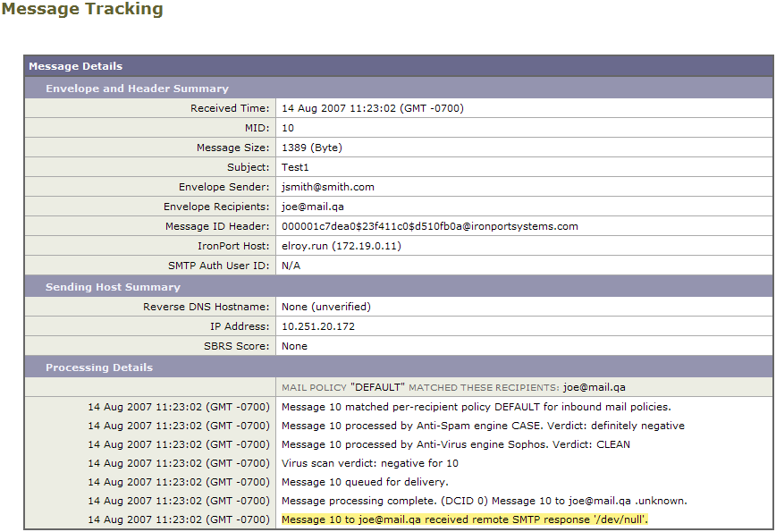Select the IP address 10.251.20.172
The width and height of the screenshot is (776, 532).
[318, 326]
